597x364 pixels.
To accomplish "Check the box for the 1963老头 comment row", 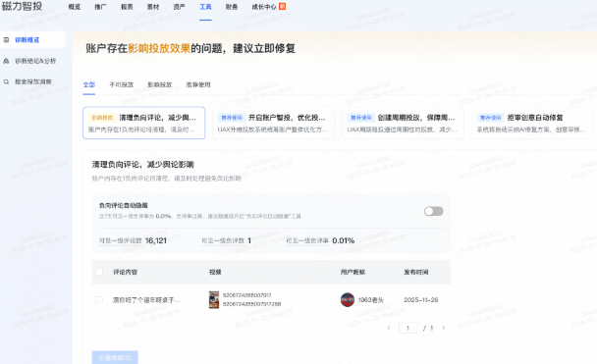I will click(x=99, y=299).
